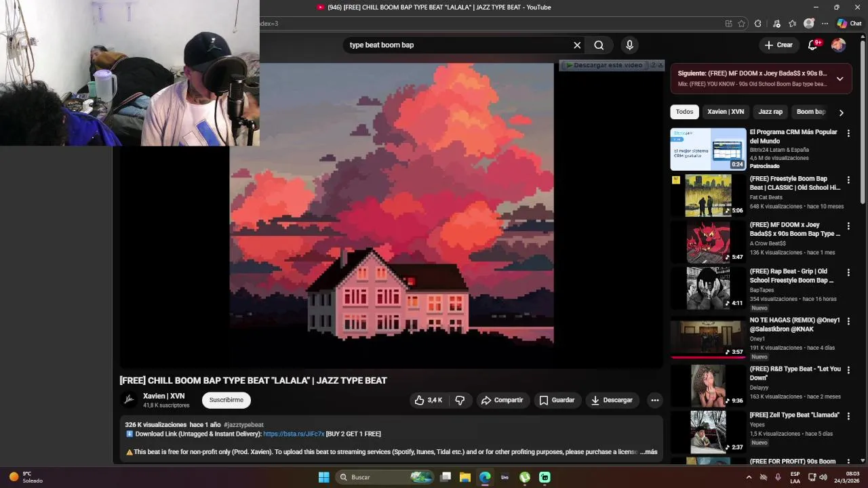The height and width of the screenshot is (488, 868).
Task: Open the Freestyle Boom Bap Beat thumbnail
Action: (x=708, y=195)
